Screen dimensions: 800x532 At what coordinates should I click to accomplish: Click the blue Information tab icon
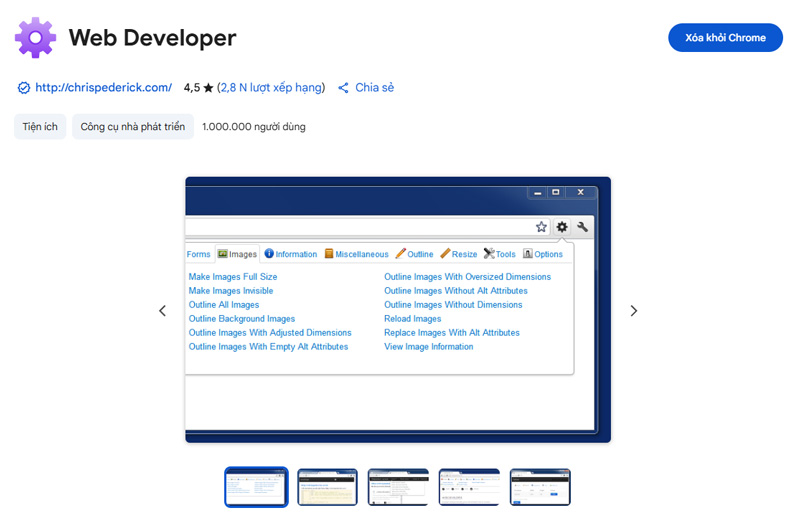(269, 254)
